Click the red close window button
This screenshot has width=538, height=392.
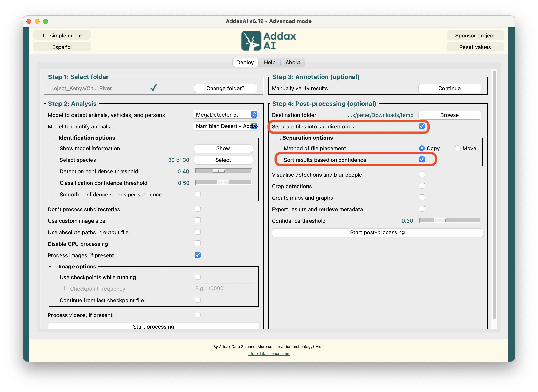29,21
